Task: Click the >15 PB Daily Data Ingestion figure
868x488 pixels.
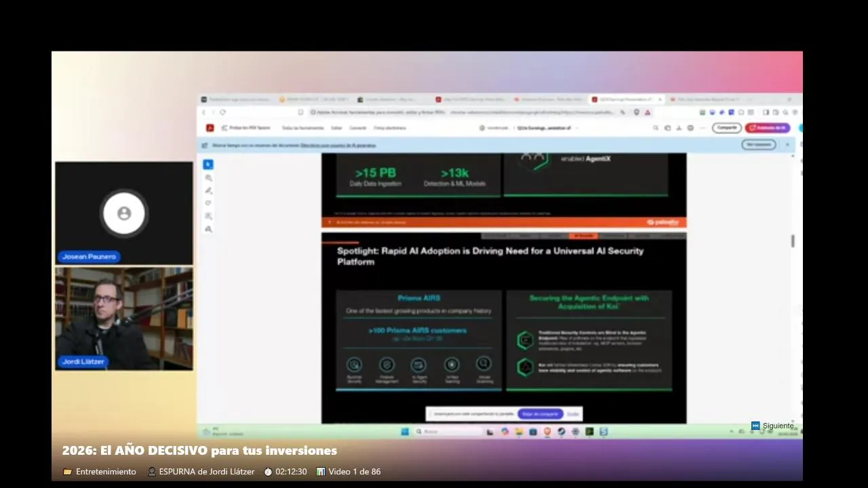Action: pyautogui.click(x=376, y=177)
